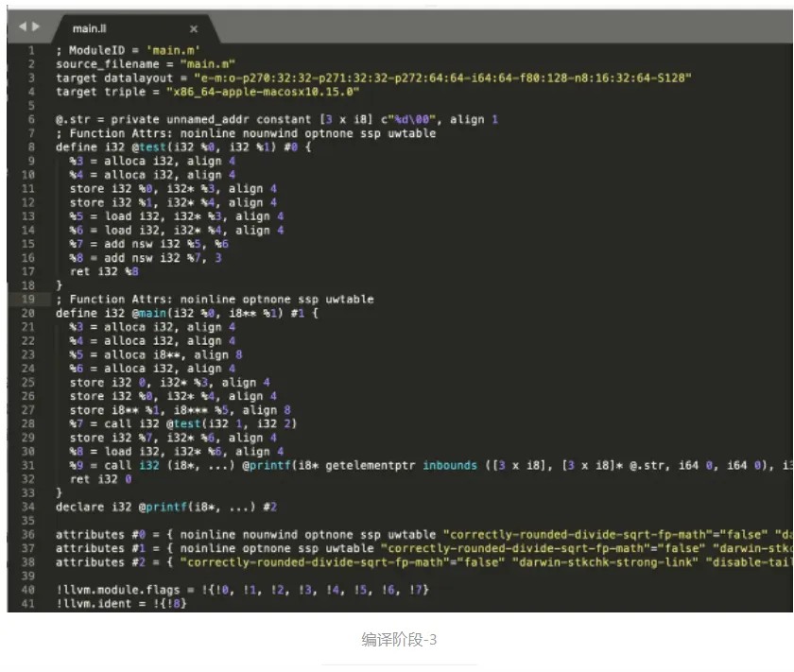Click the call i32 @test(i32 1, i32 2) line
The height and width of the screenshot is (672, 794).
coord(183,423)
